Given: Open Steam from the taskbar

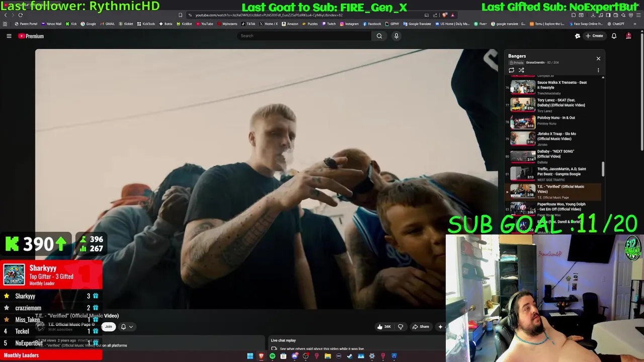Looking at the screenshot, I should [350, 356].
